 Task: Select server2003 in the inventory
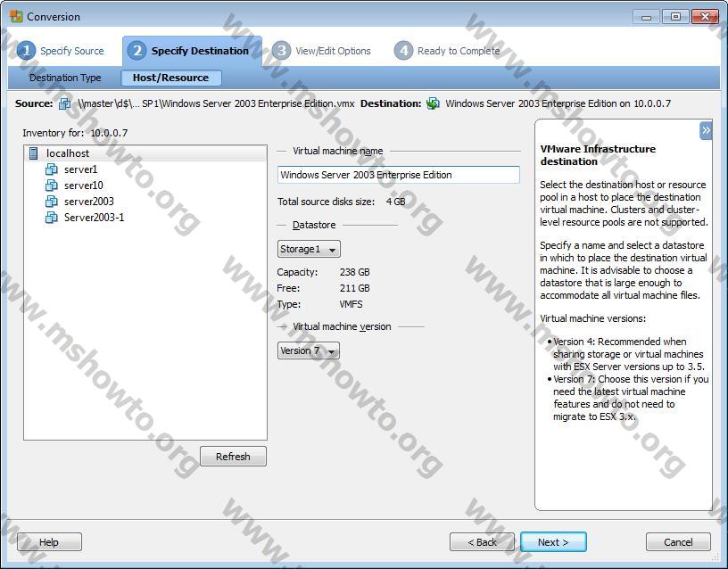click(x=88, y=202)
